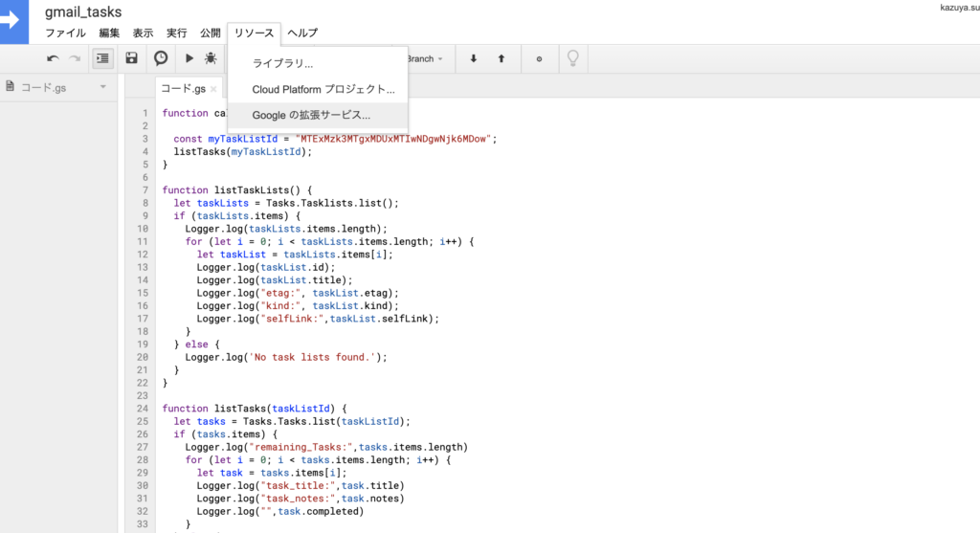Click the gmail_tasks project title
This screenshot has height=533, width=980.
click(x=83, y=11)
